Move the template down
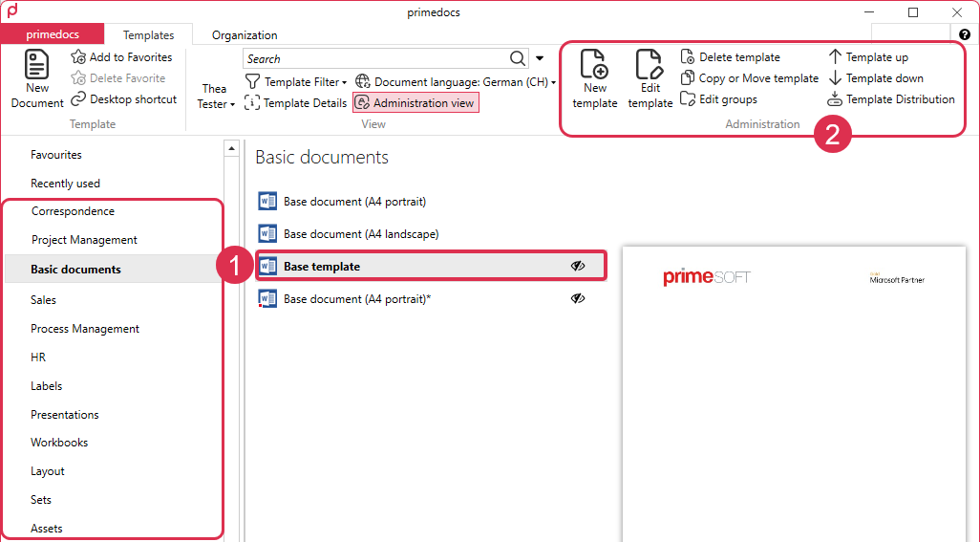The image size is (980, 542). pos(876,78)
